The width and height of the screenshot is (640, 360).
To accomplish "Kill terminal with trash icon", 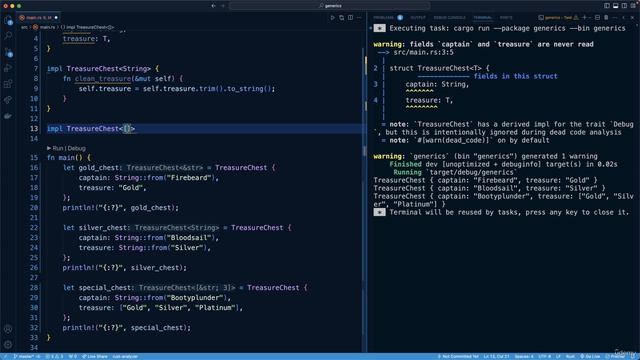I will (606, 18).
